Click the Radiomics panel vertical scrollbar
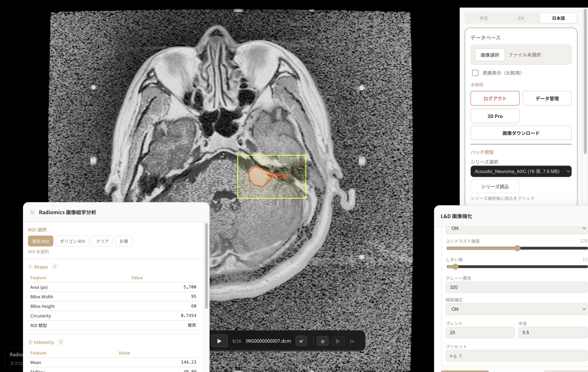The height and width of the screenshot is (372, 588). [206, 266]
